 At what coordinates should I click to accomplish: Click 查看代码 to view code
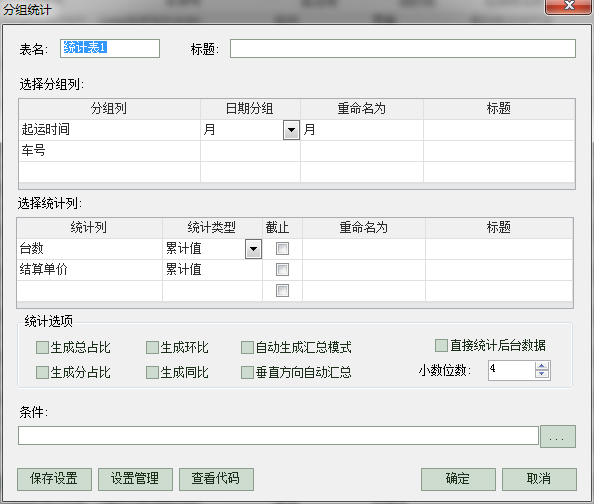click(x=216, y=479)
